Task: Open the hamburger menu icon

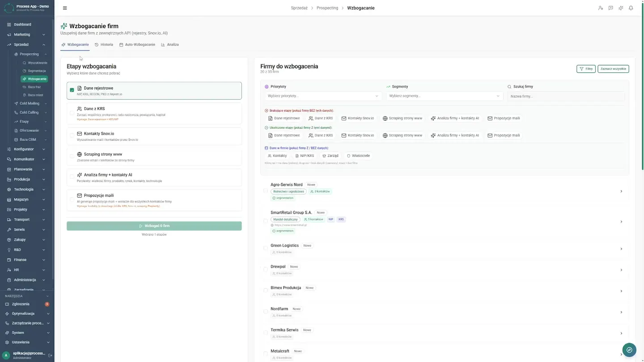Action: tap(65, 8)
